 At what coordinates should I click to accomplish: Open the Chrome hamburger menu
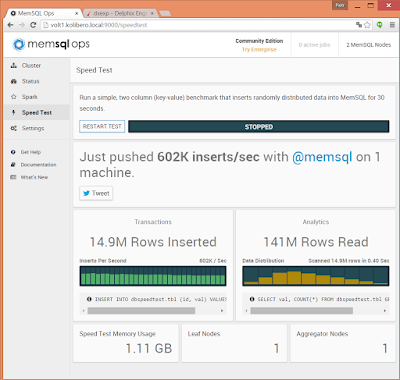(392, 25)
